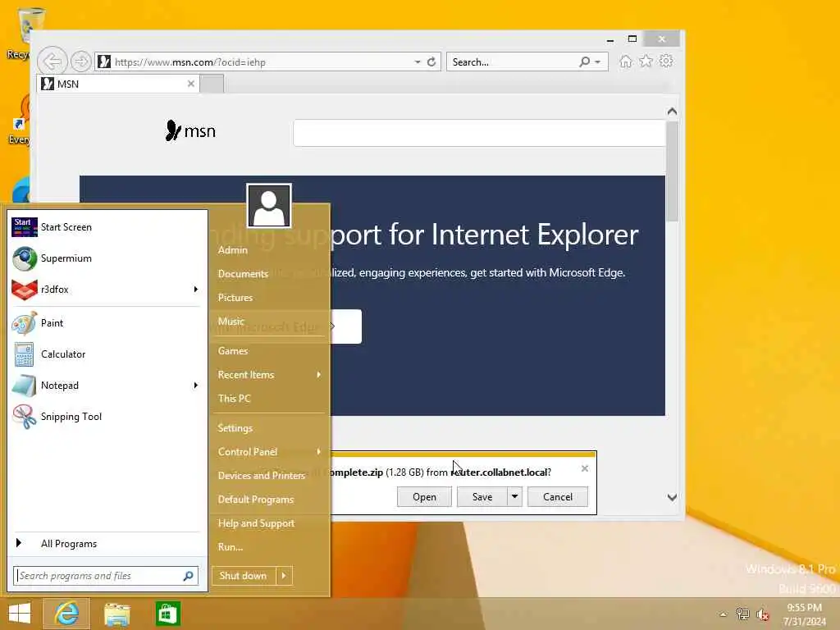Open a new tab in Internet Explorer
Viewport: 840px width, 630px height.
(212, 84)
